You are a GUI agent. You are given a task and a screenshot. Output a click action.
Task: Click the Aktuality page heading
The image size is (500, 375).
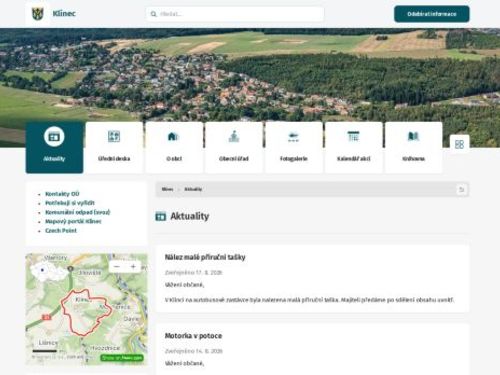pos(190,216)
